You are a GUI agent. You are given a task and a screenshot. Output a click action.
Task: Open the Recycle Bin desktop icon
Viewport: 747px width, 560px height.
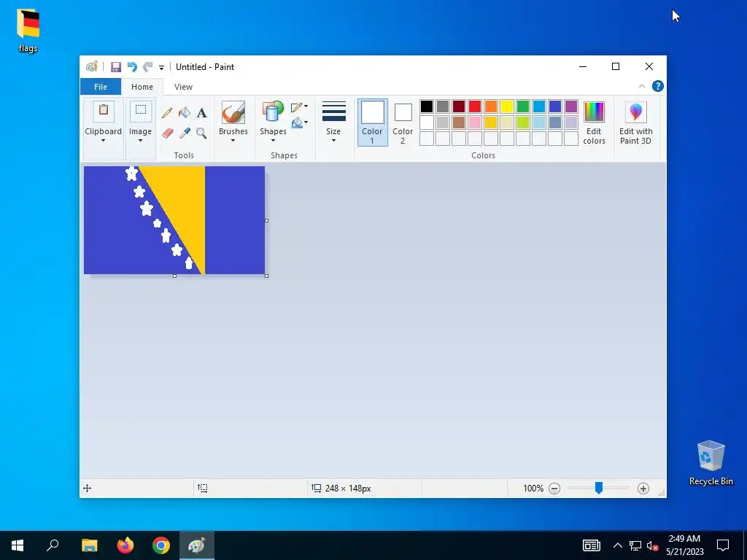(x=711, y=462)
